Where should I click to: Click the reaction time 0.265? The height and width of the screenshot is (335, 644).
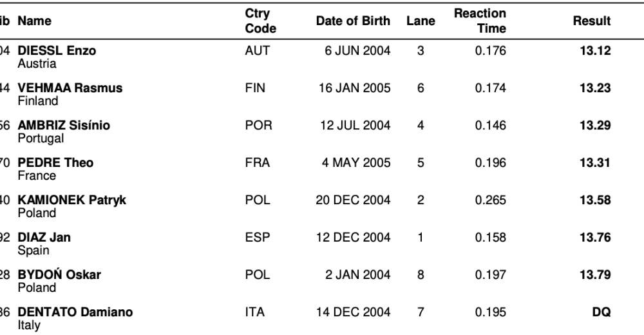[491, 200]
